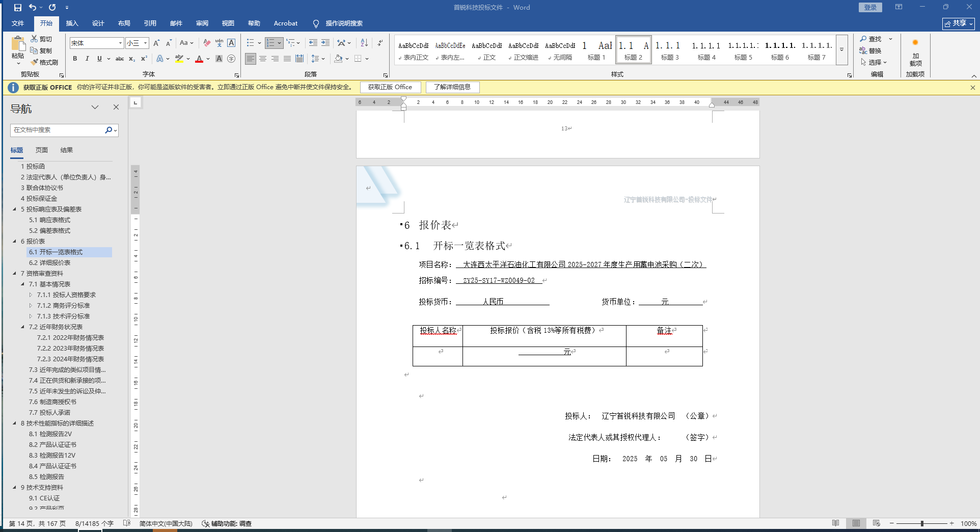Click the 了解详细信息 button

click(452, 87)
